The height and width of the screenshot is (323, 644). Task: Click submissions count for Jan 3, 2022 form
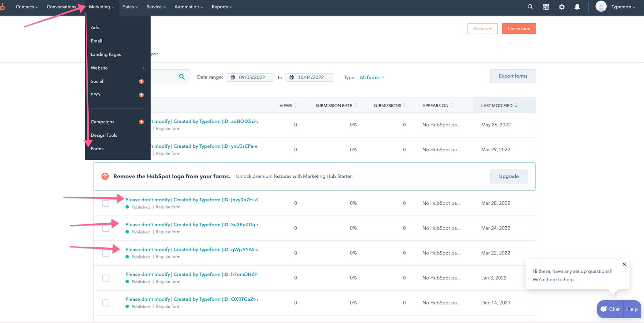[x=404, y=278]
